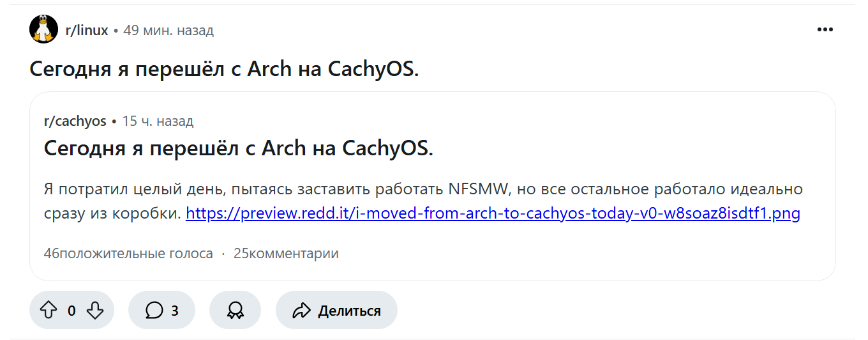Image resolution: width=868 pixels, height=340 pixels.
Task: Open crossposted title inside the embedded card
Action: pyautogui.click(x=238, y=148)
